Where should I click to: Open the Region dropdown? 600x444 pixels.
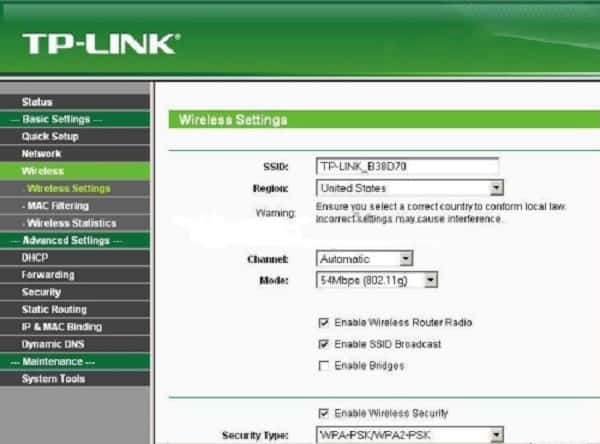click(410, 188)
